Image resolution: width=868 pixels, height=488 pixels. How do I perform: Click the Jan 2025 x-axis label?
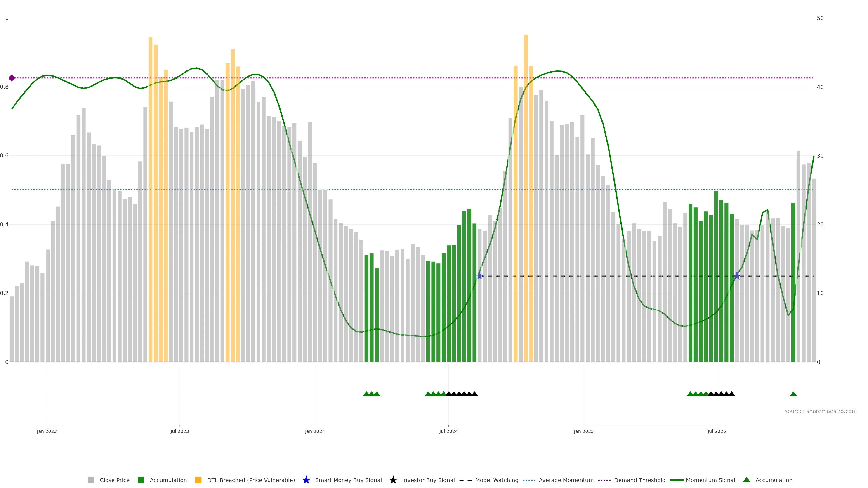pos(584,432)
